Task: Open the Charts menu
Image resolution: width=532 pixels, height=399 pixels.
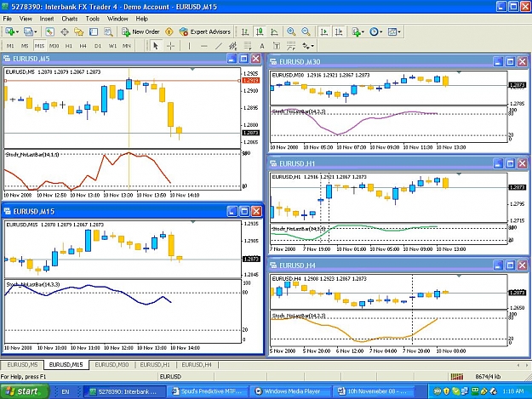Action: click(x=70, y=19)
